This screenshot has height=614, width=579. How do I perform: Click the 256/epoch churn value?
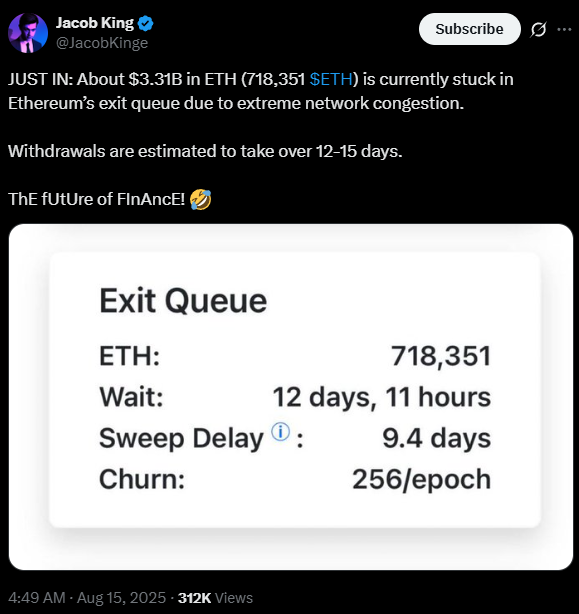click(422, 480)
